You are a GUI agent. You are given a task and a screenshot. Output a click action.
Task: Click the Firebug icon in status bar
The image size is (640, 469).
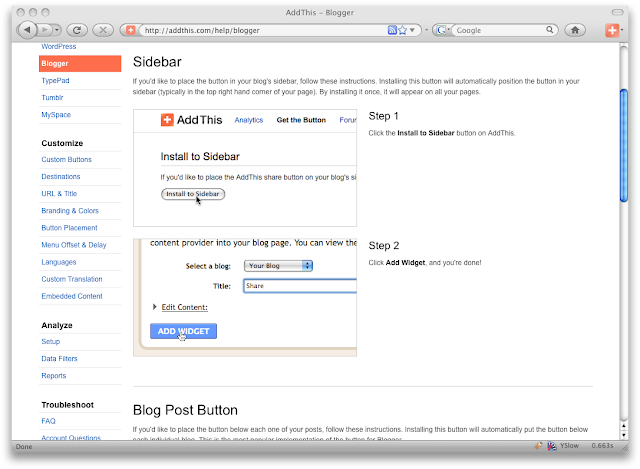[538, 446]
